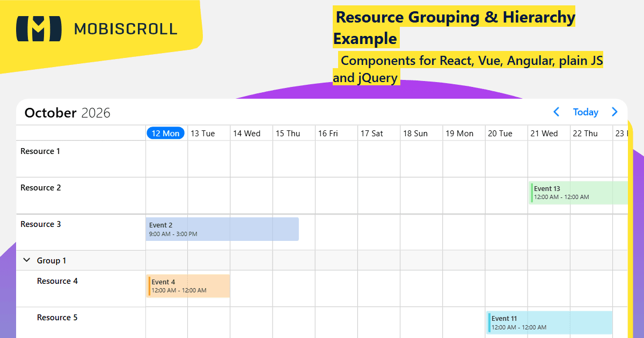Open Event 13 in Resource 2 row
644x338 pixels.
click(x=579, y=193)
